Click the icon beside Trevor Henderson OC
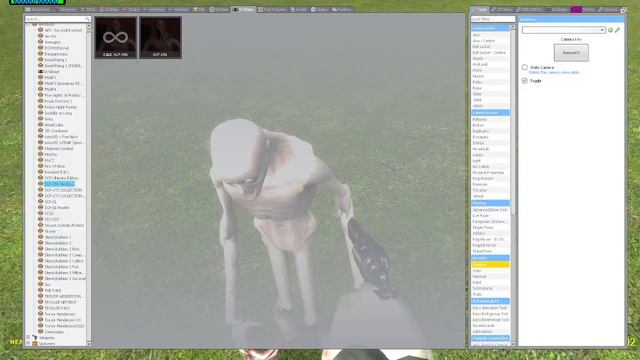The image size is (640, 360). point(40,320)
